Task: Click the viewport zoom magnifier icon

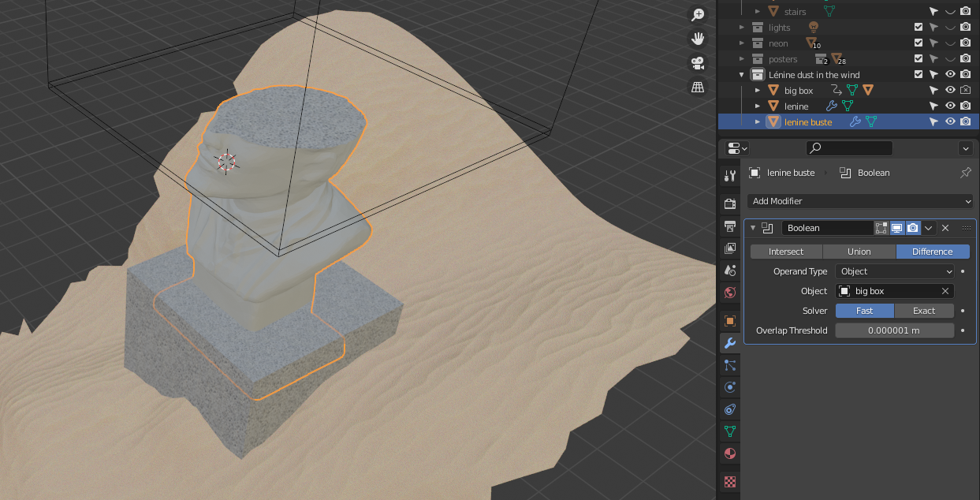Action: [x=698, y=14]
